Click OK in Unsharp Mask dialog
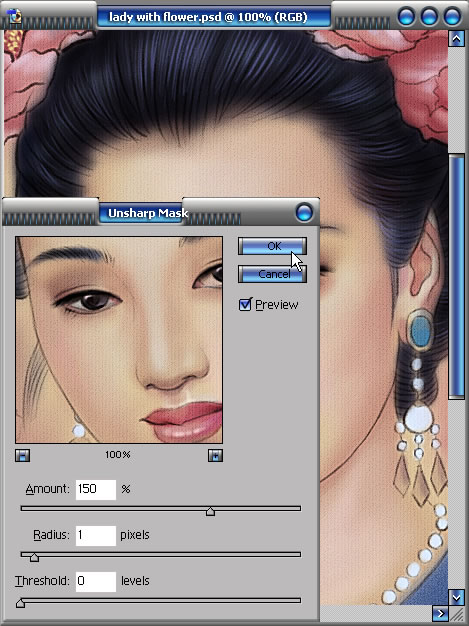Image resolution: width=469 pixels, height=626 pixels. click(272, 246)
